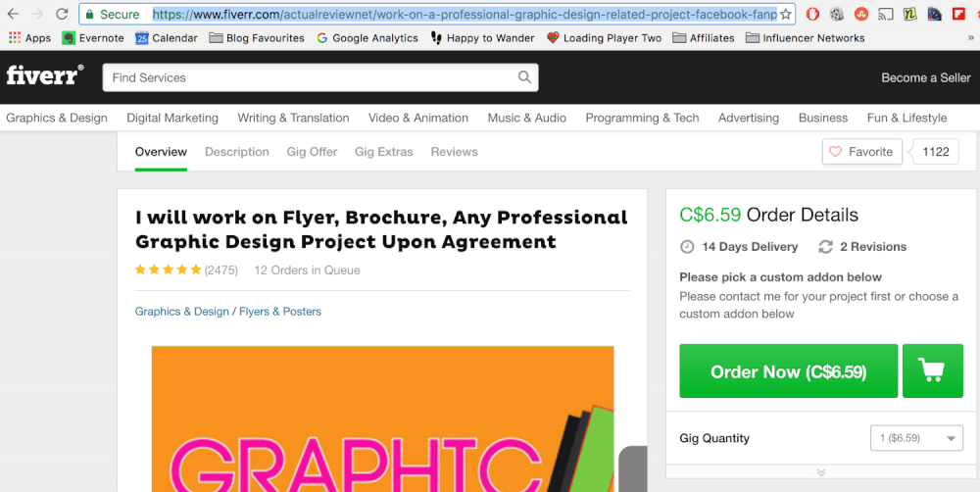Click the clock icon by 14 Days Delivery

[687, 247]
